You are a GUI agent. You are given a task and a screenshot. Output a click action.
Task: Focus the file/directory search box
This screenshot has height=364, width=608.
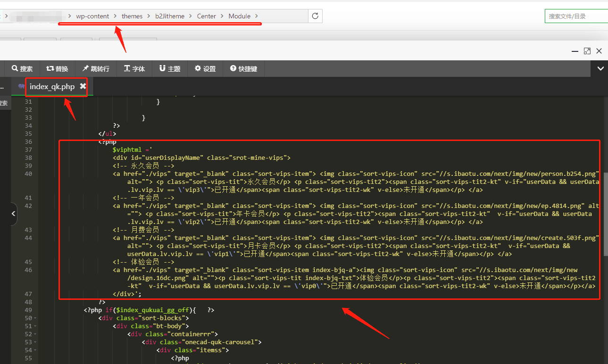pos(576,17)
